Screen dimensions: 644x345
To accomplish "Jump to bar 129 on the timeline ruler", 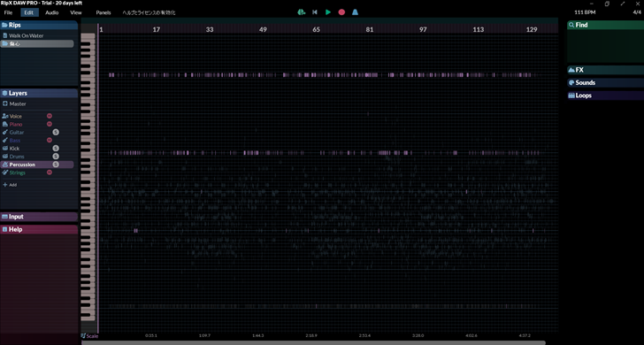I will click(x=532, y=29).
